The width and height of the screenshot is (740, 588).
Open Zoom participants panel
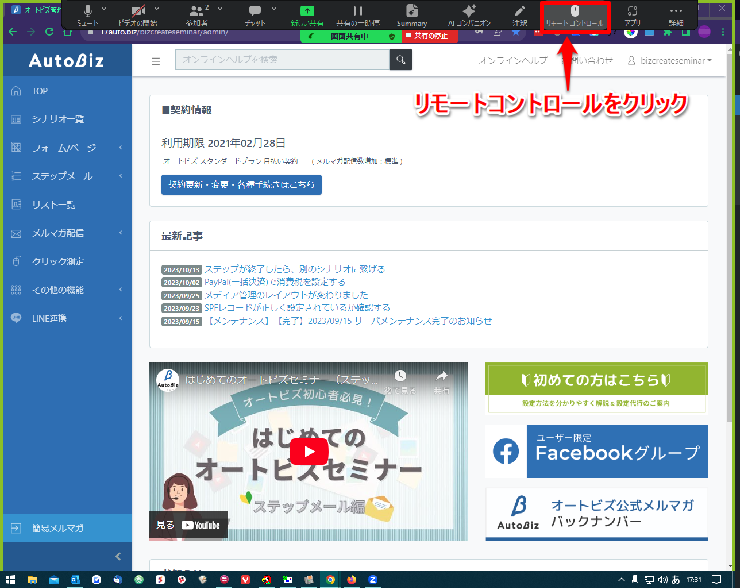tap(196, 14)
